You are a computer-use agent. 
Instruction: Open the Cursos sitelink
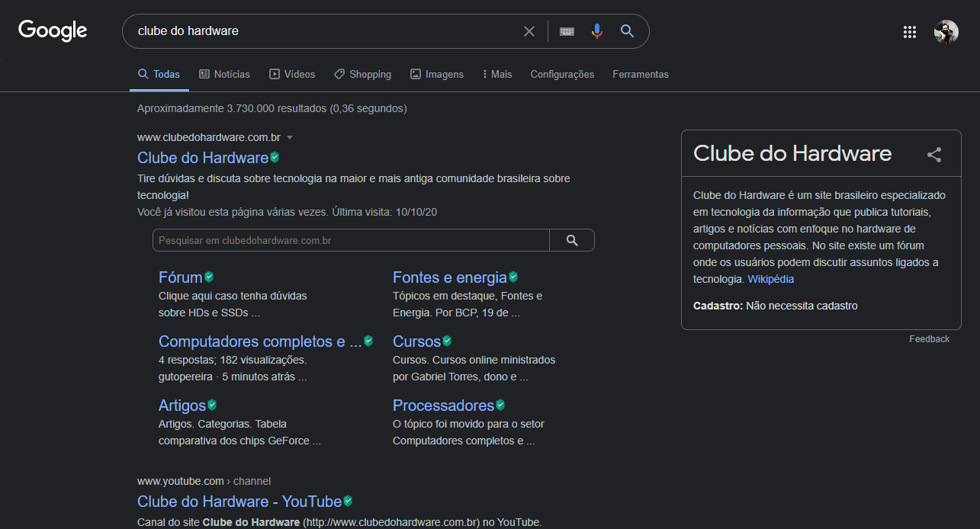pyautogui.click(x=416, y=341)
